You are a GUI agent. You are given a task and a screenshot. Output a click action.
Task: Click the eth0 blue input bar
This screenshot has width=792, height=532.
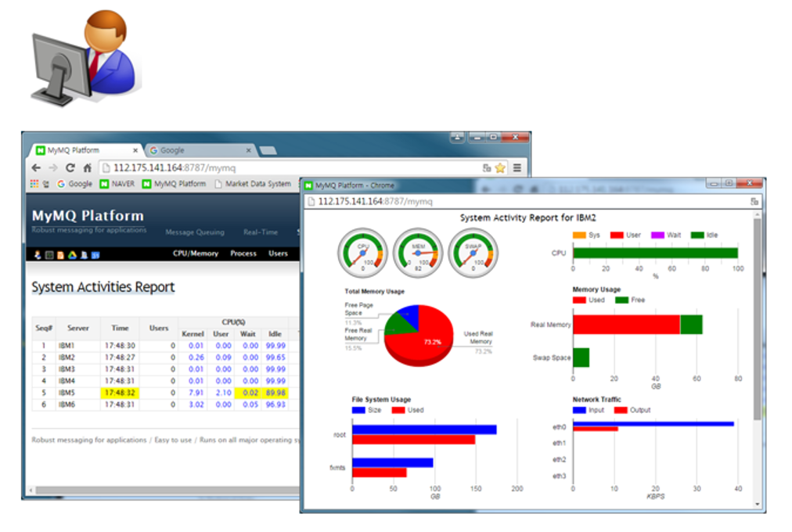653,424
